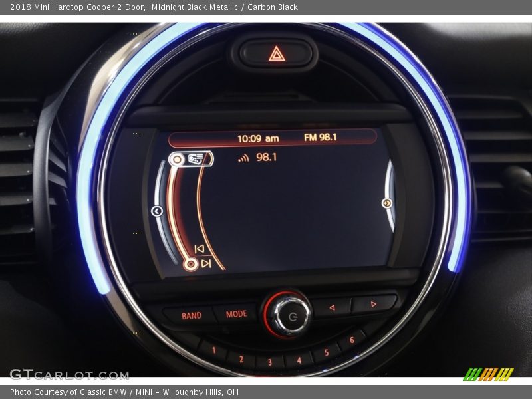Select preset button 3
This screenshot has width=532, height=399.
point(269,362)
